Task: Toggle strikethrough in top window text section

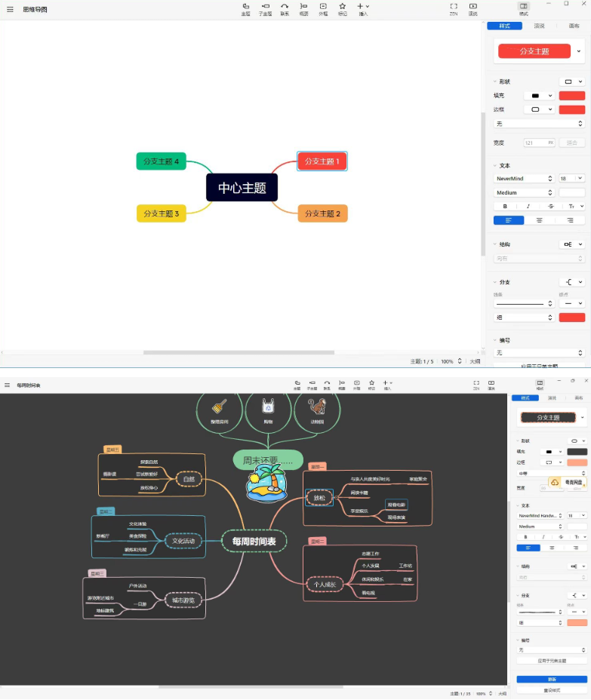Action: coord(551,206)
